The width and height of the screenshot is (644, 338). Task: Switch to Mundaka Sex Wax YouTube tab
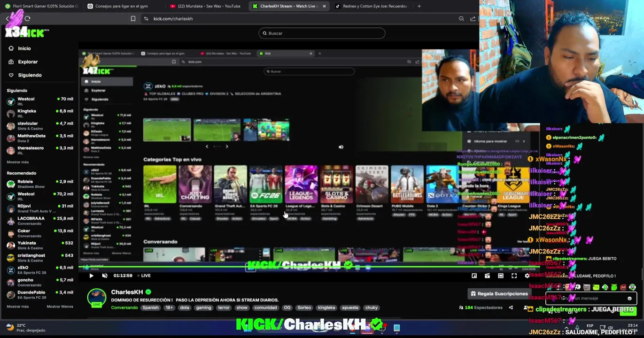pos(205,6)
